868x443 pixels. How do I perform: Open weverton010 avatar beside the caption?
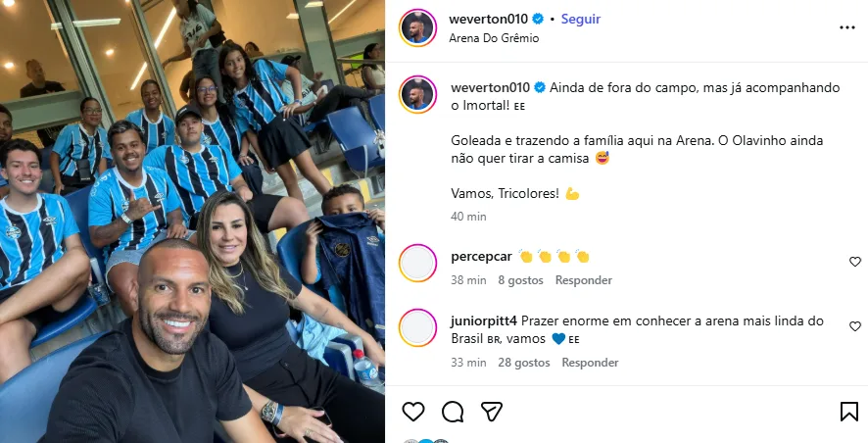418,94
